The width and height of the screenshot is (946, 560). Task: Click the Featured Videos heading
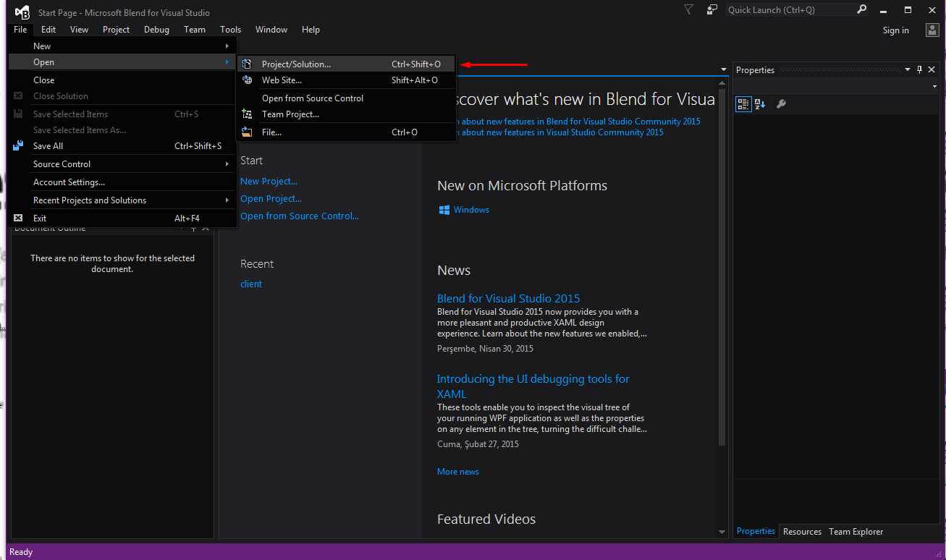pos(486,519)
